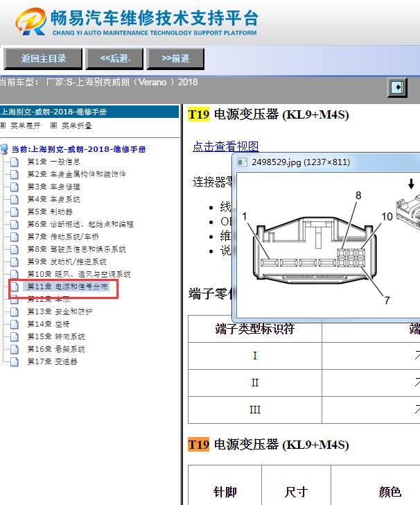Select the root node 当前:上海别克-威朗-2018-维修手册

click(x=78, y=149)
